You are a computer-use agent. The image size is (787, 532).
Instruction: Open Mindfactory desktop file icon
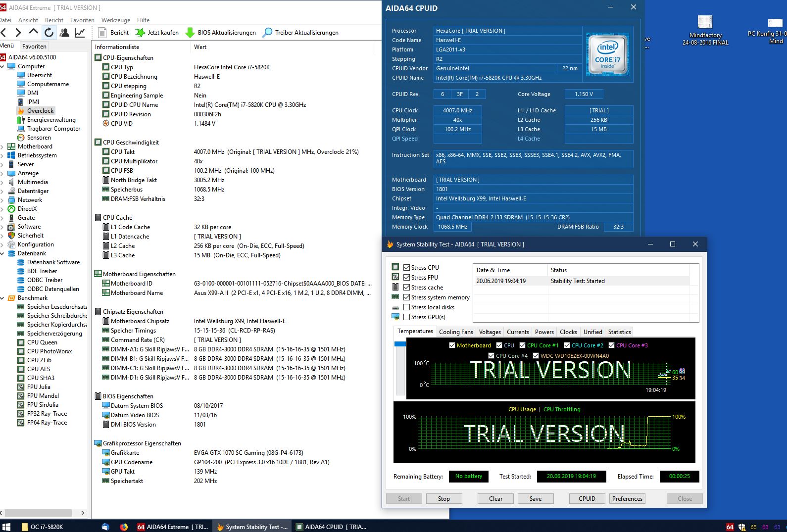click(705, 31)
